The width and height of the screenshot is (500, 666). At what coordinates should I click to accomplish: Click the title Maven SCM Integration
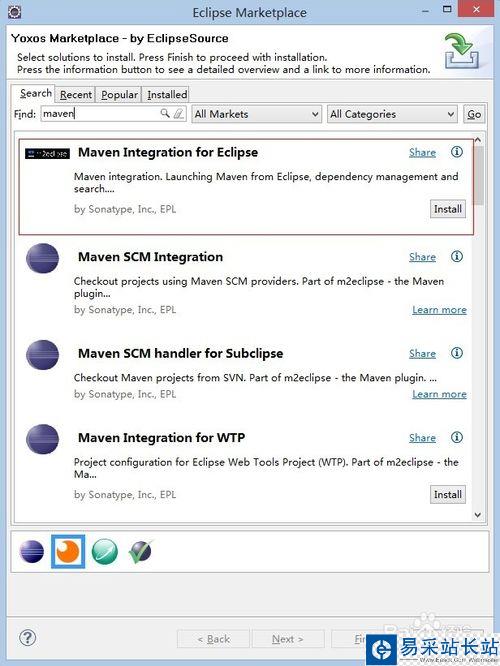coord(150,257)
